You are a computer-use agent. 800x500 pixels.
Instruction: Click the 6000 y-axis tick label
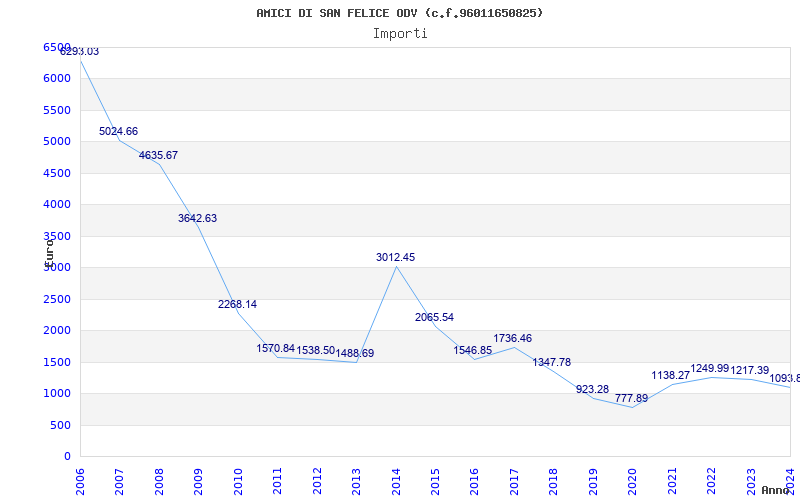[57, 79]
